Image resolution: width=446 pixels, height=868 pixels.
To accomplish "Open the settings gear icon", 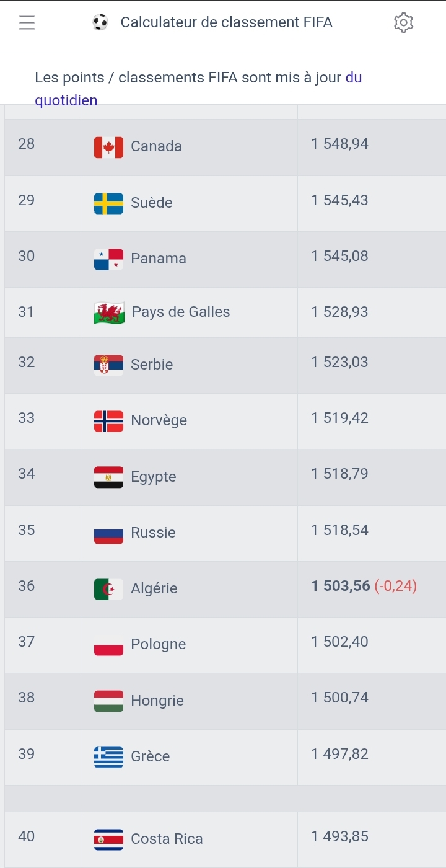I will pos(403,23).
